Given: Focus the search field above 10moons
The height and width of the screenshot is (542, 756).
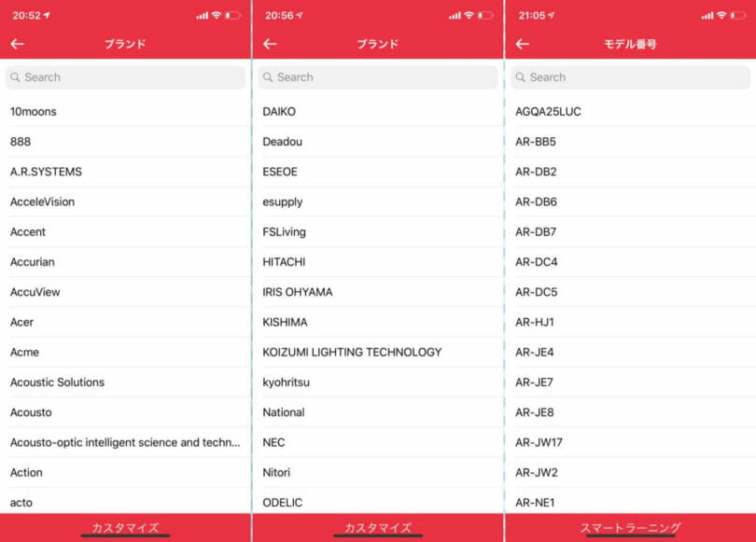Looking at the screenshot, I should coord(125,77).
